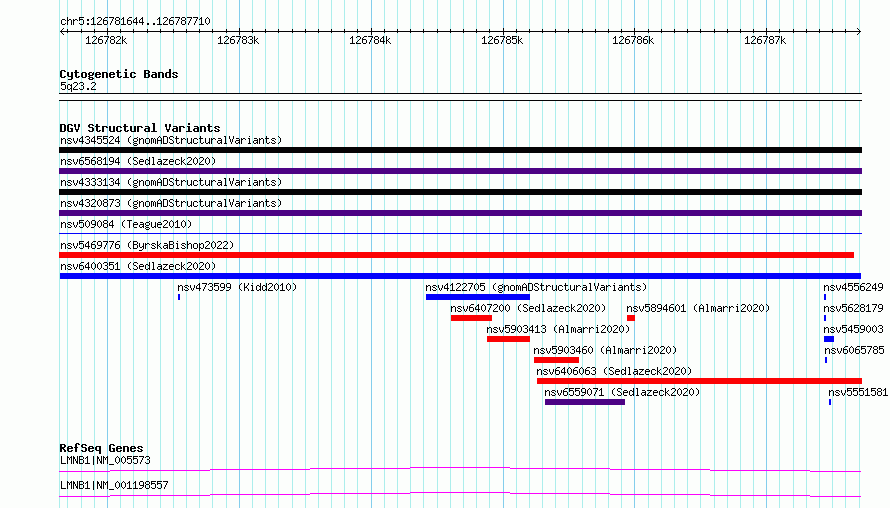Open variant nsv5628179 label
The width and height of the screenshot is (890, 508).
pos(854,308)
